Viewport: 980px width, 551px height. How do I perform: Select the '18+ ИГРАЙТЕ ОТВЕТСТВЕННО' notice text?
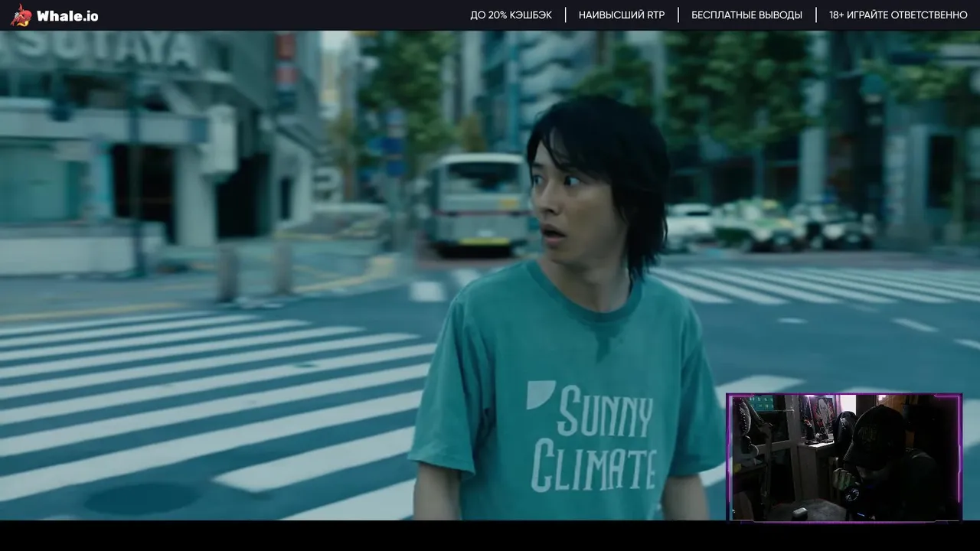(x=898, y=15)
